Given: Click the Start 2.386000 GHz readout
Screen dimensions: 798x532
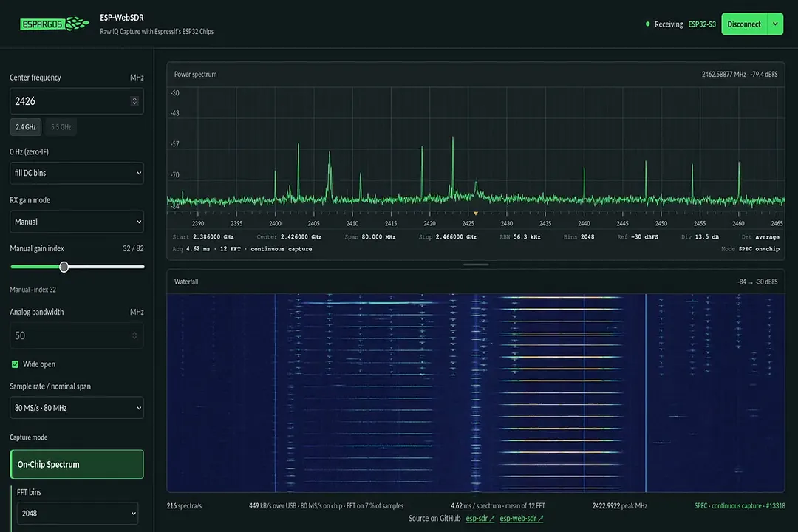Looking at the screenshot, I should click(x=203, y=236).
